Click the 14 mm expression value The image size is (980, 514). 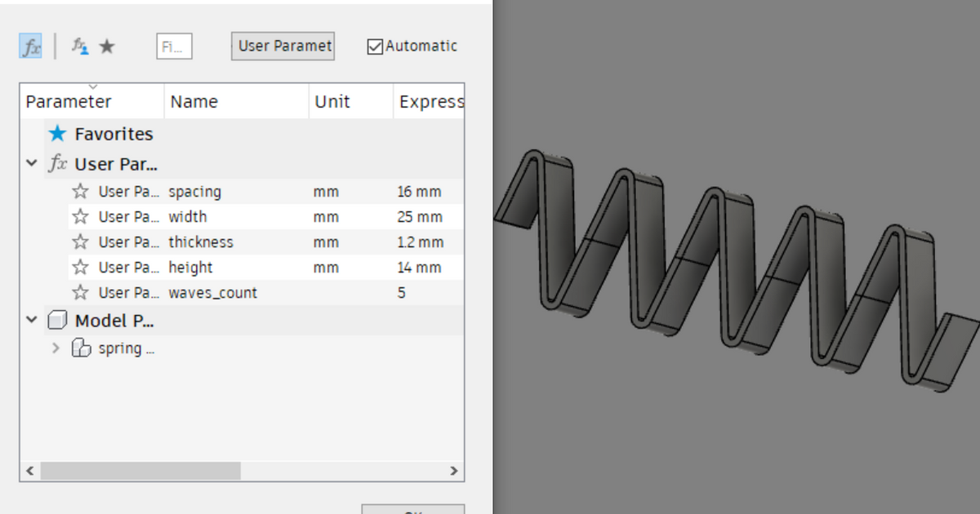[x=419, y=267]
